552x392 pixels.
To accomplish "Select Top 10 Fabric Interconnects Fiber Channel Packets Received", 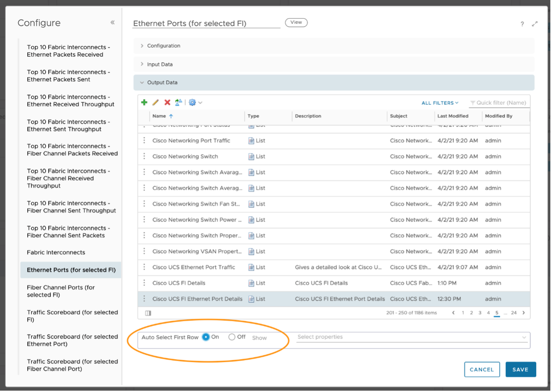I will click(x=72, y=150).
